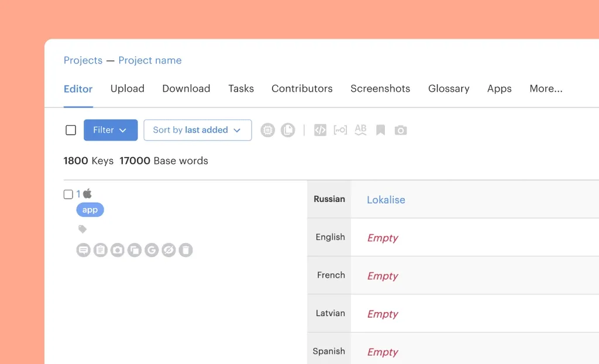Viewport: 599px width, 364px height.
Task: Click the placeholder brackets icon in the toolbar
Action: coord(340,130)
